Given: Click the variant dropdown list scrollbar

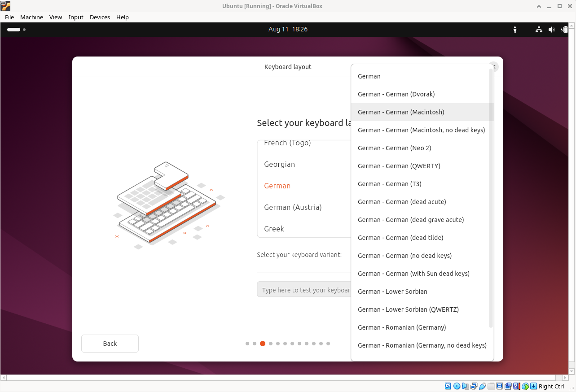Looking at the screenshot, I should [x=491, y=197].
